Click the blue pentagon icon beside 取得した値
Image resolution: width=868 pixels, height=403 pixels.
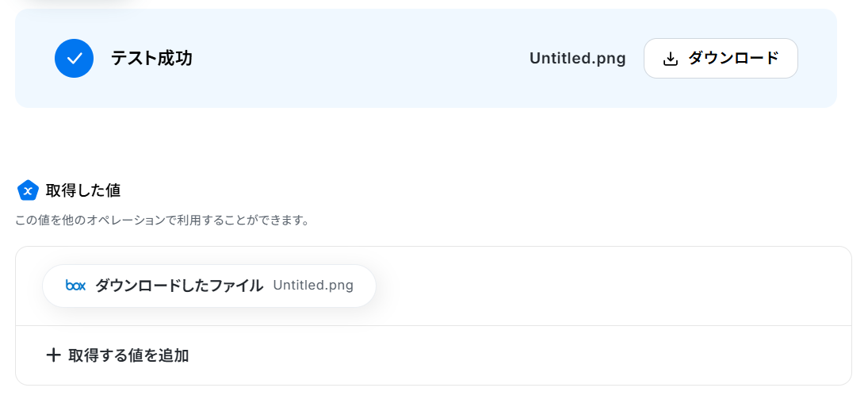click(x=28, y=190)
